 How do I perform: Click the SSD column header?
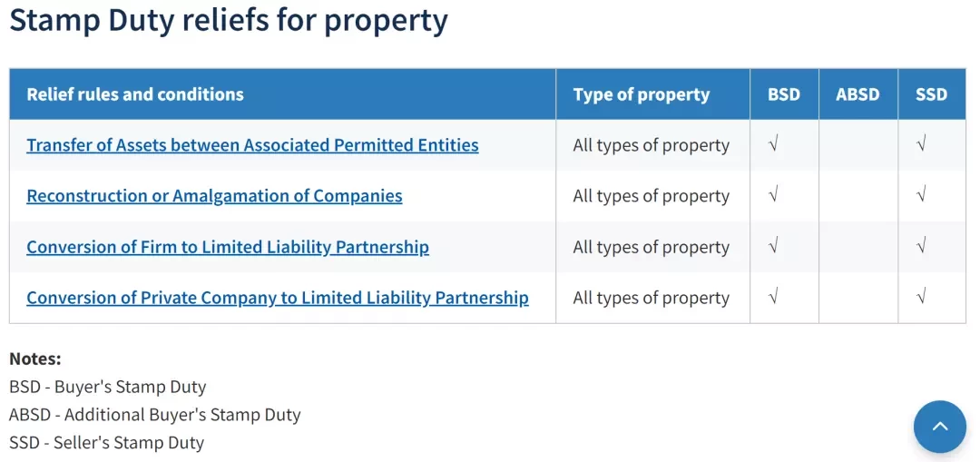(931, 94)
